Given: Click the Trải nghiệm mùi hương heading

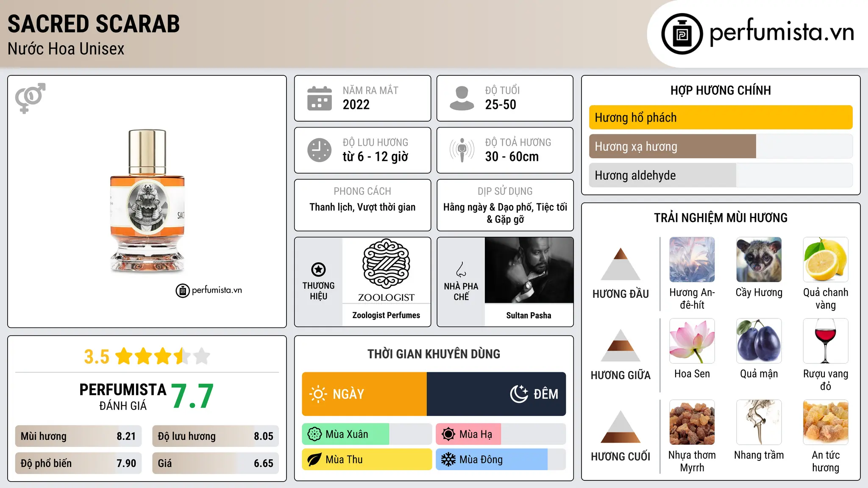Looking at the screenshot, I should pos(721,218).
